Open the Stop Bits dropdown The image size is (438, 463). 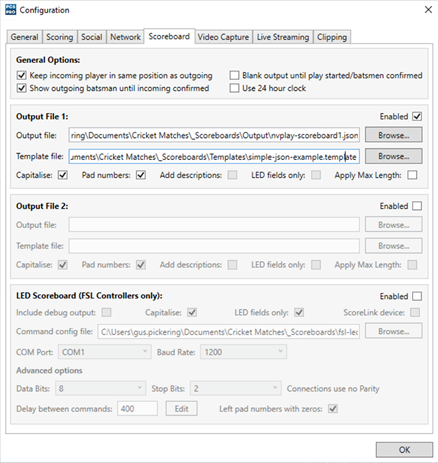pyautogui.click(x=236, y=388)
